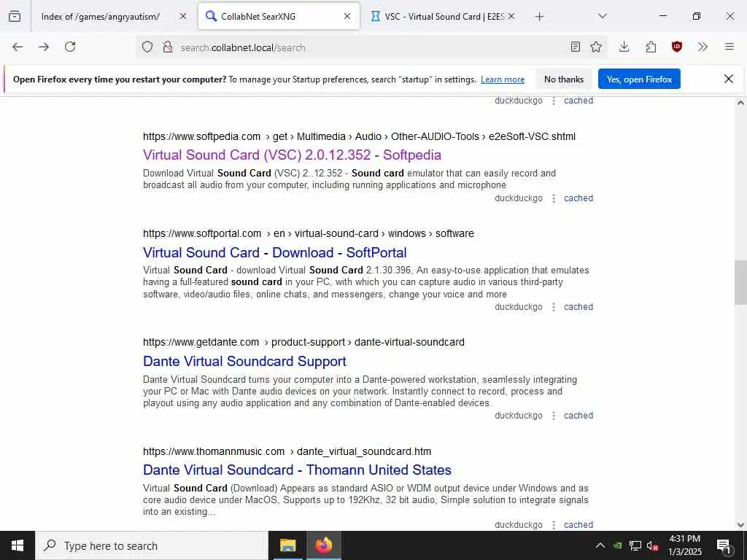Image resolution: width=747 pixels, height=560 pixels.
Task: Click the https://www.thomannmusic.com URL text
Action: pyautogui.click(x=214, y=451)
